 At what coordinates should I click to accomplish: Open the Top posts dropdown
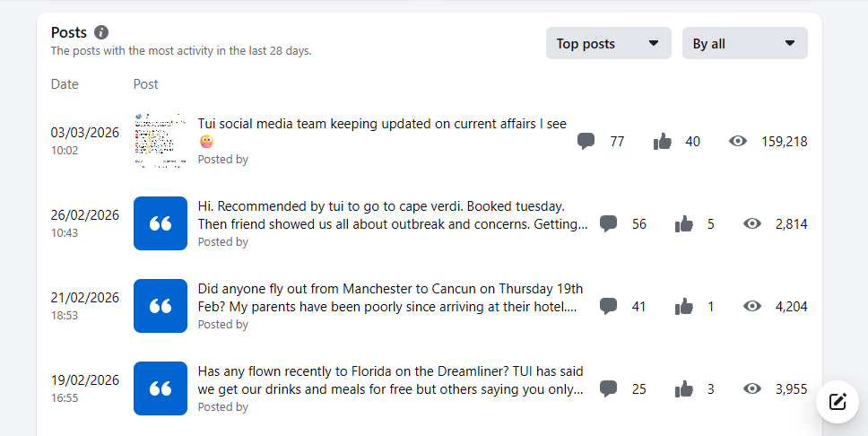coord(608,43)
